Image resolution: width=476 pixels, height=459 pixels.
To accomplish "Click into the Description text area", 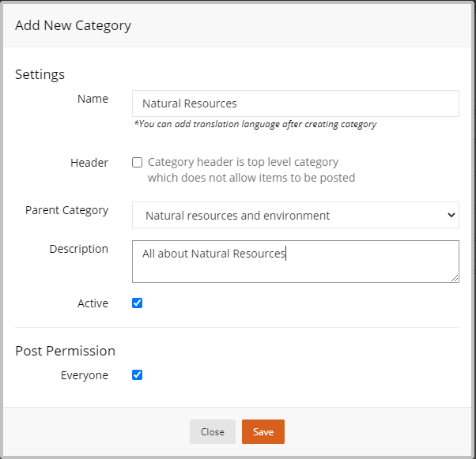I will pos(296,261).
